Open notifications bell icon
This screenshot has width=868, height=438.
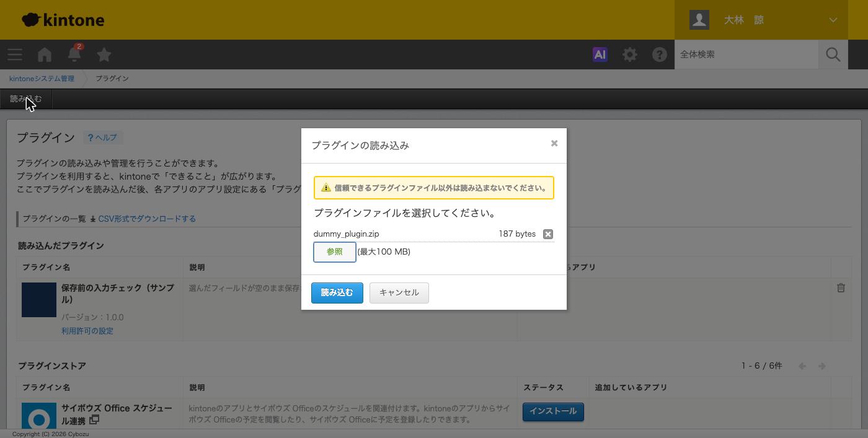74,55
